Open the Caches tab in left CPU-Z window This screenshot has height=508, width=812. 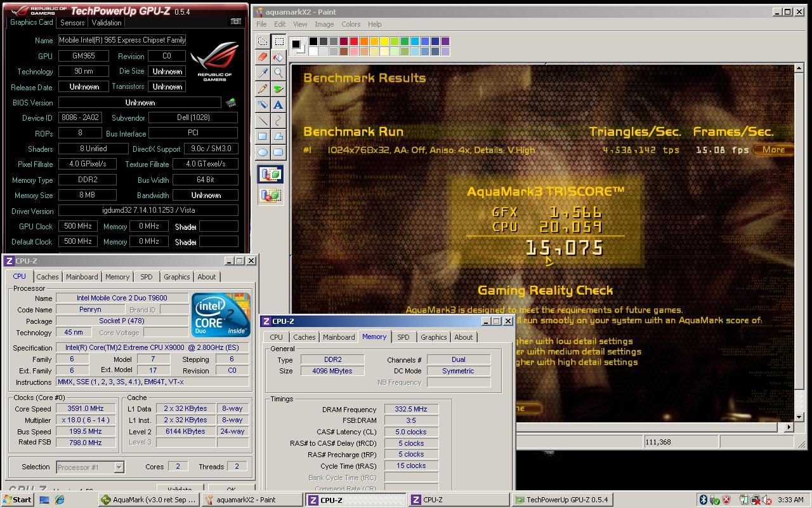[x=47, y=277]
